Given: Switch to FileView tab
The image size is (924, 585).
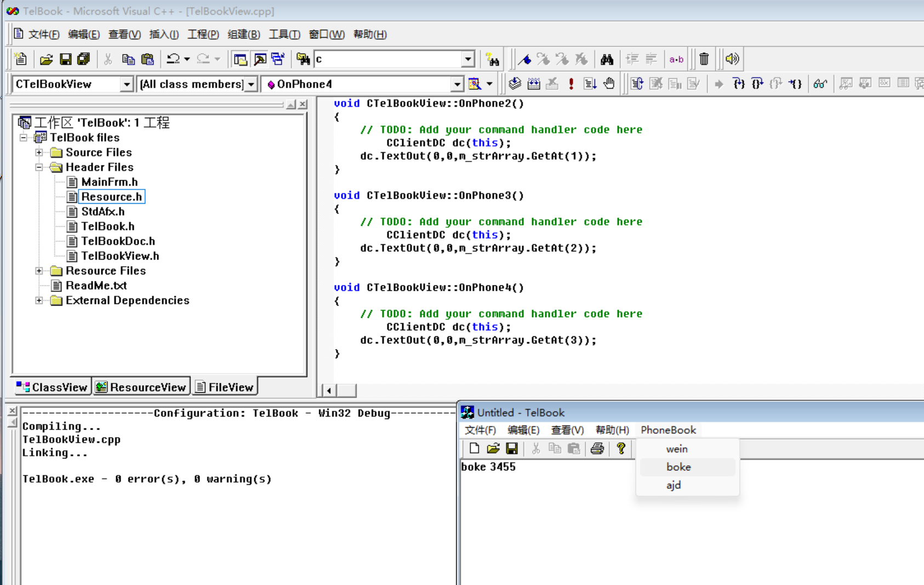Looking at the screenshot, I should point(225,387).
